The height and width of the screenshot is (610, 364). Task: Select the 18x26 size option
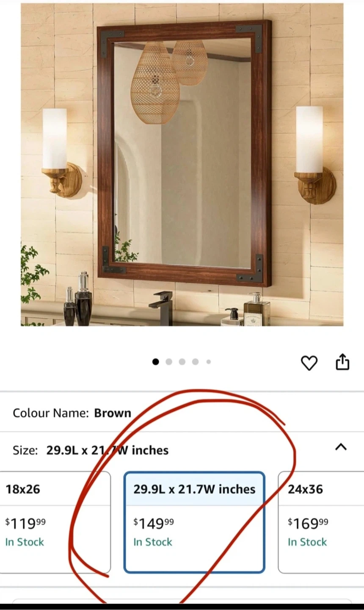(55, 522)
